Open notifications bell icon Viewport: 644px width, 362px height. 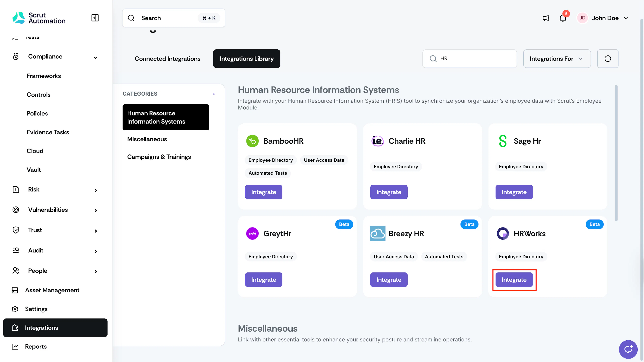pyautogui.click(x=563, y=18)
